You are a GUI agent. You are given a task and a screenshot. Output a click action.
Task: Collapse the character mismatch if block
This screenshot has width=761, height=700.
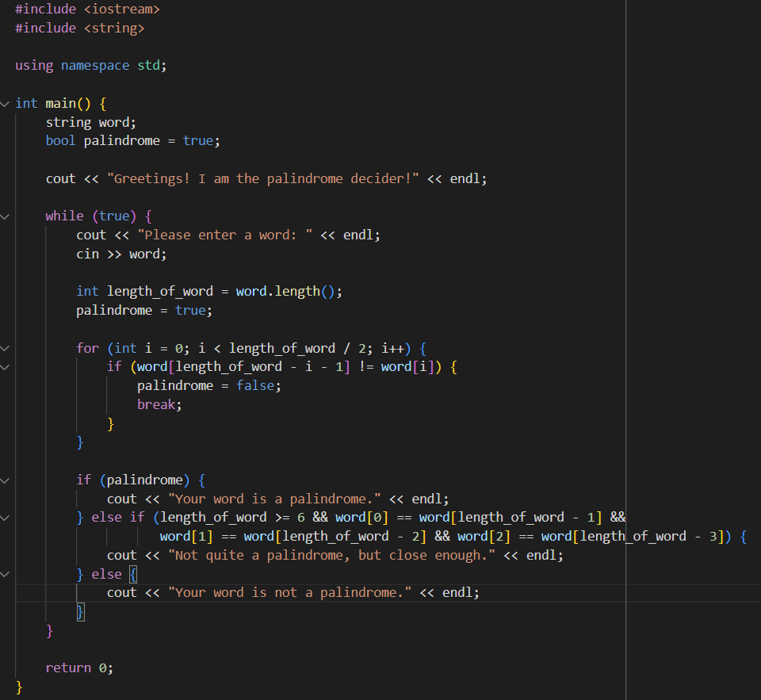tap(6, 366)
